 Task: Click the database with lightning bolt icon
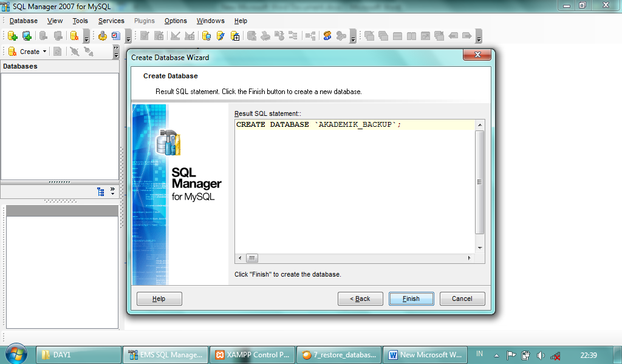(220, 36)
